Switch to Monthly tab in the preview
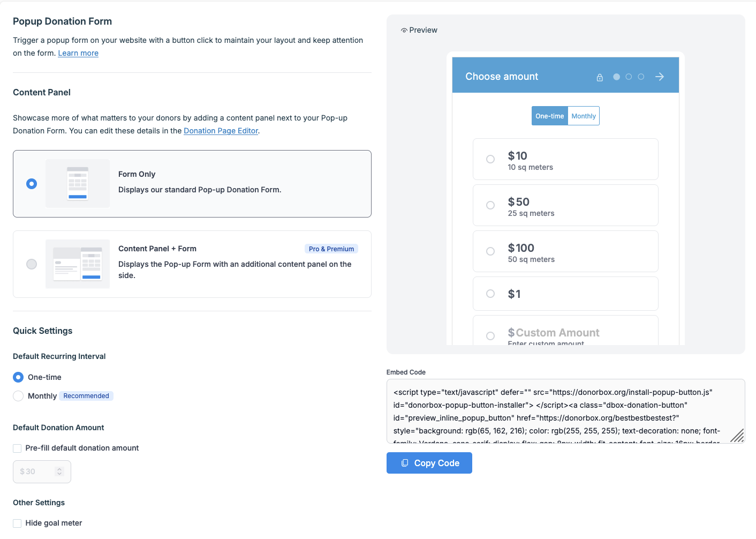The height and width of the screenshot is (539, 756). pyautogui.click(x=583, y=116)
